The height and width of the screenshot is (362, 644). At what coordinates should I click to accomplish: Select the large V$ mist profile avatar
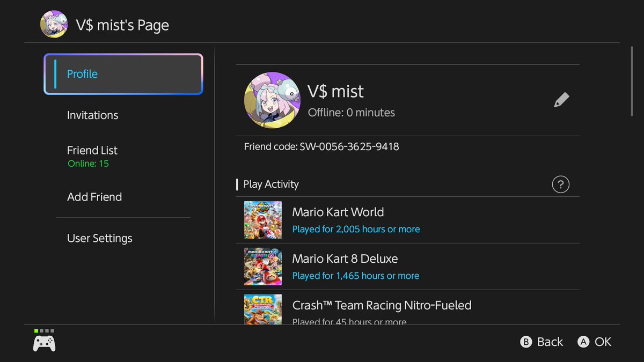point(272,100)
